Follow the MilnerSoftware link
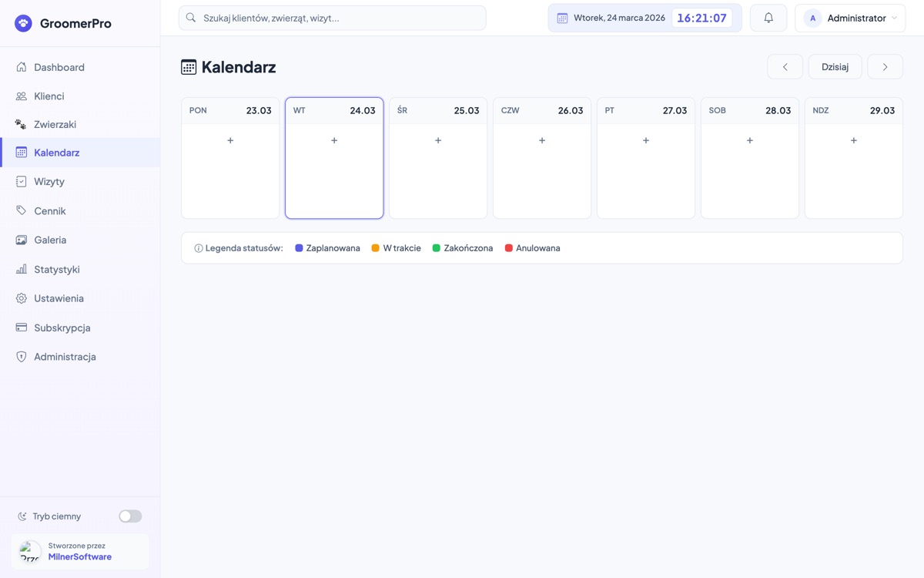This screenshot has height=578, width=924. coord(79,556)
